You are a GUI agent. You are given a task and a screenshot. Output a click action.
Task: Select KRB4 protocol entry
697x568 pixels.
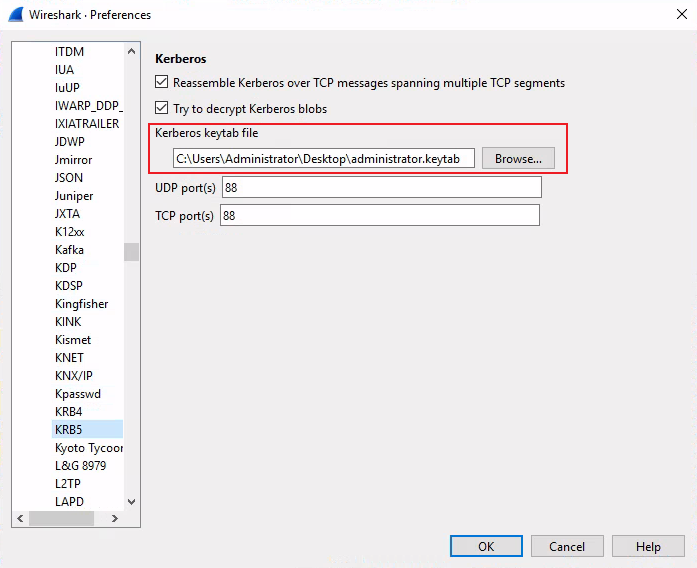(x=69, y=412)
